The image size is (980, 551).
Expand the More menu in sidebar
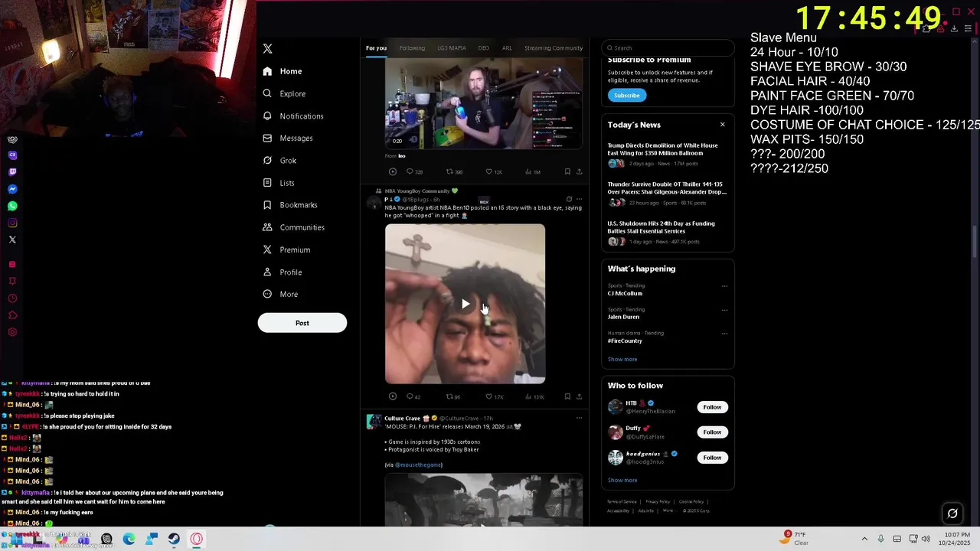(x=280, y=294)
